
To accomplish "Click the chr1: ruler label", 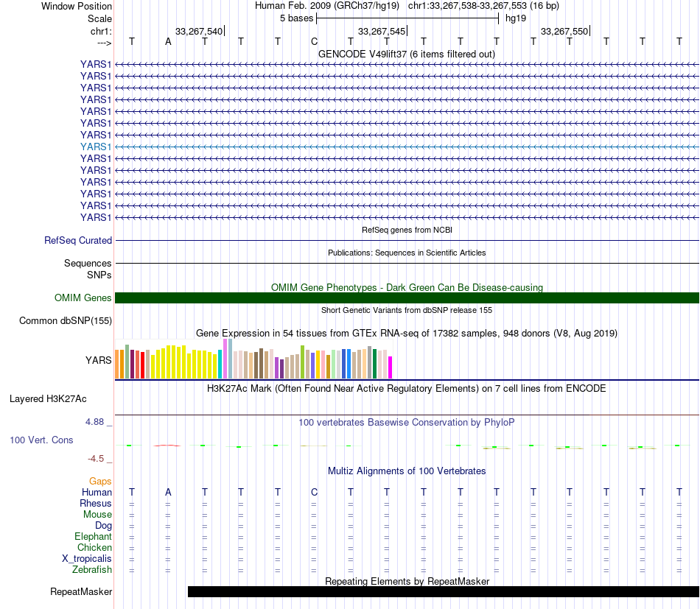I will point(101,31).
